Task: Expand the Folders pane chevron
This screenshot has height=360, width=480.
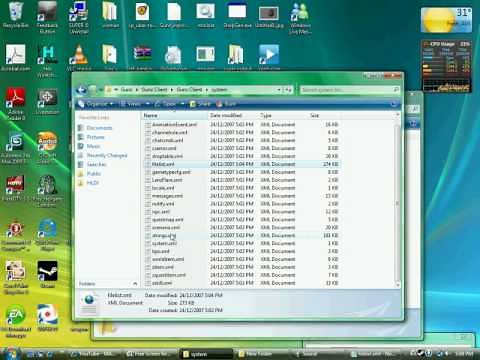Action: click(x=135, y=284)
